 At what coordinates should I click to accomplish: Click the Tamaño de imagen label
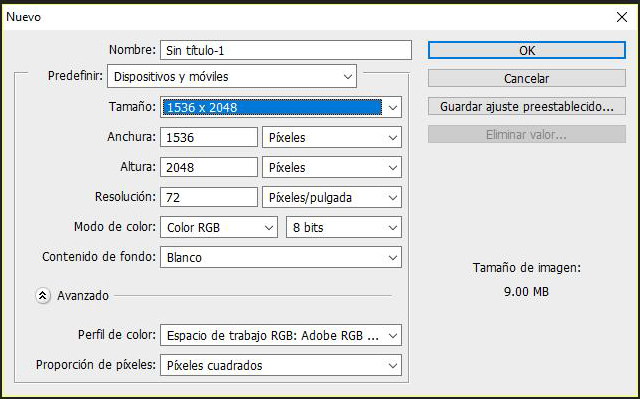[527, 268]
